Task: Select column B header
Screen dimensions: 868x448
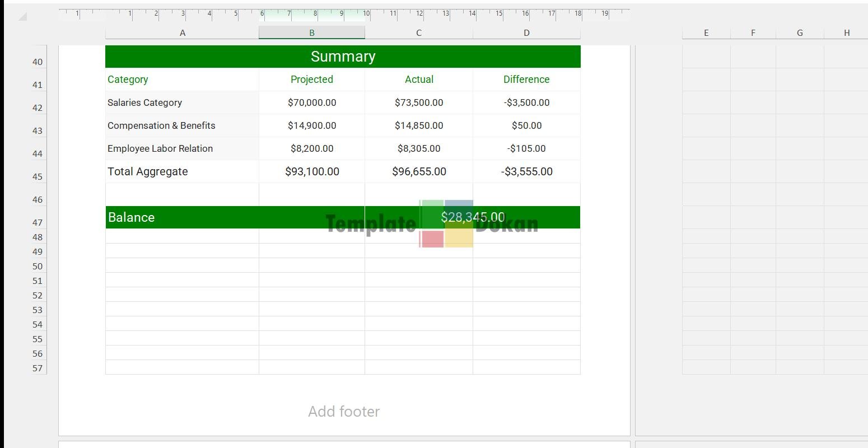Action: (x=311, y=33)
